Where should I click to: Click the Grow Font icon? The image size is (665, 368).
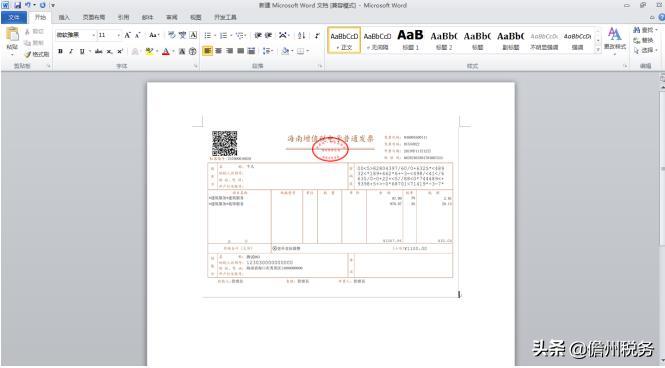pos(127,35)
